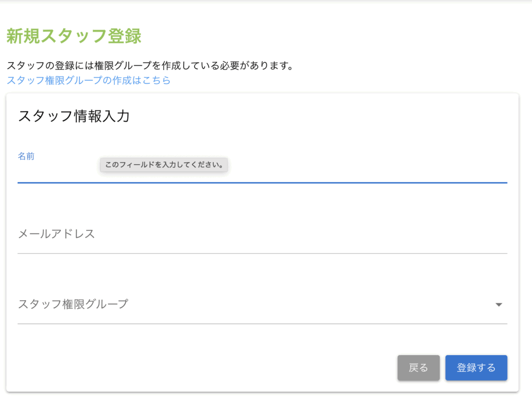Click the スタッフ情報入力 card title

(73, 116)
